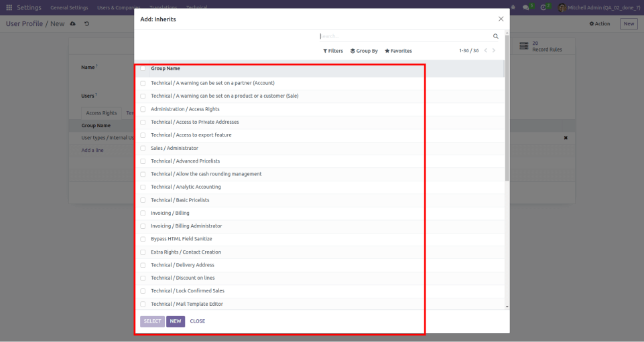Go to previous page of records
This screenshot has height=342, width=644.
(x=486, y=51)
